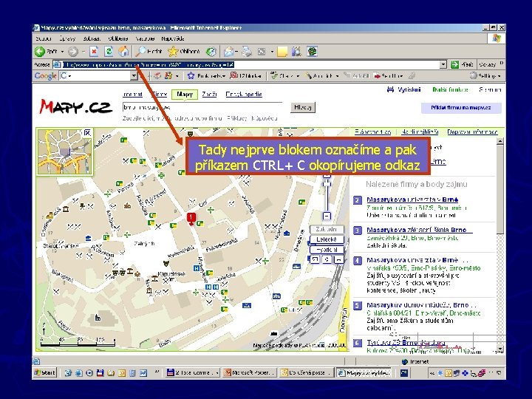Image resolution: width=532 pixels, height=399 pixels.
Task: Switch to the Zboží tab
Action: (x=209, y=95)
